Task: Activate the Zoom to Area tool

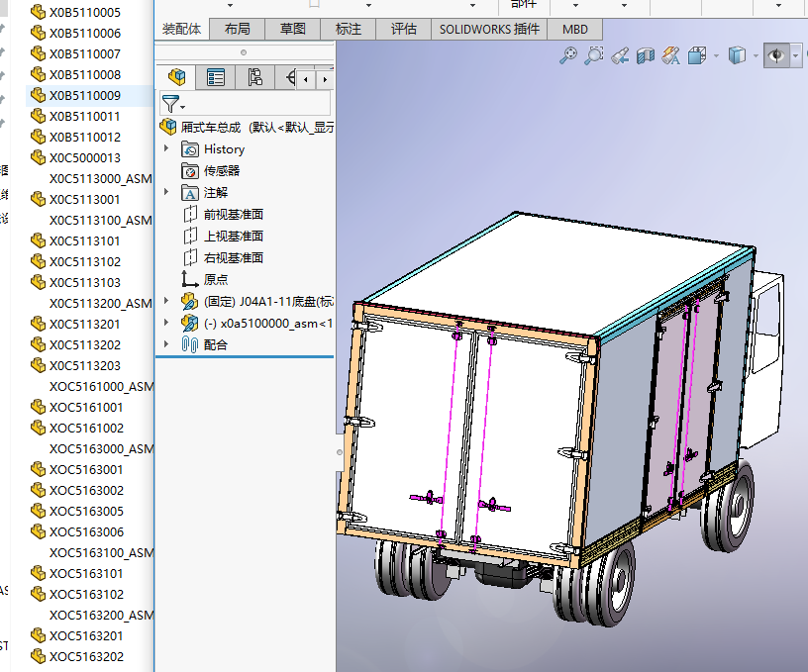Action: click(594, 56)
